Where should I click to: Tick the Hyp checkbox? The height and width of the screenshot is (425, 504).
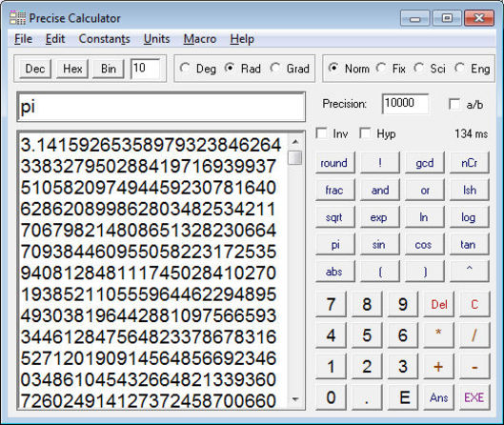[x=366, y=133]
